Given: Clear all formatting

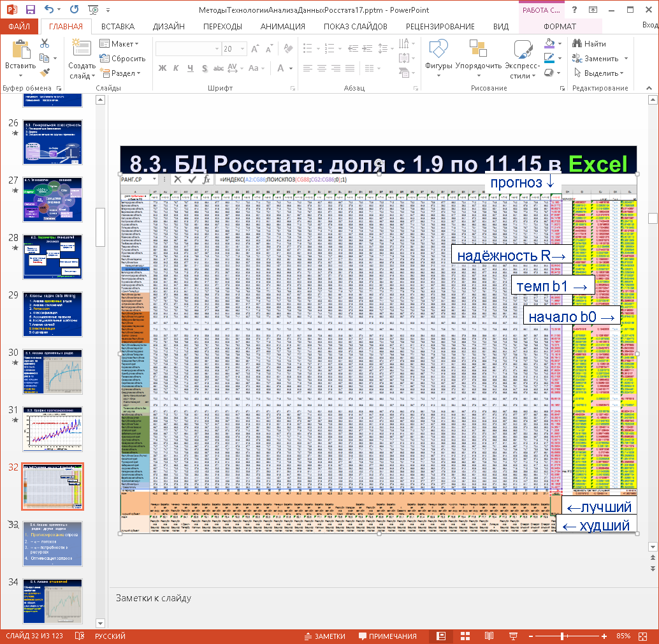Looking at the screenshot, I should click(x=288, y=48).
